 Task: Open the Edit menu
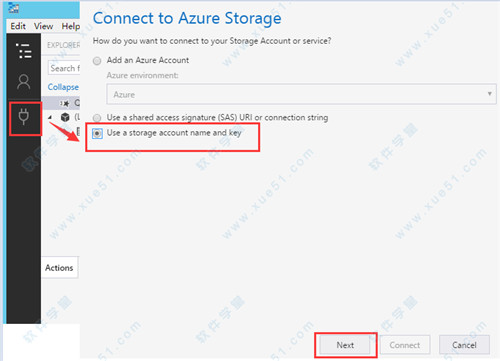tap(18, 26)
